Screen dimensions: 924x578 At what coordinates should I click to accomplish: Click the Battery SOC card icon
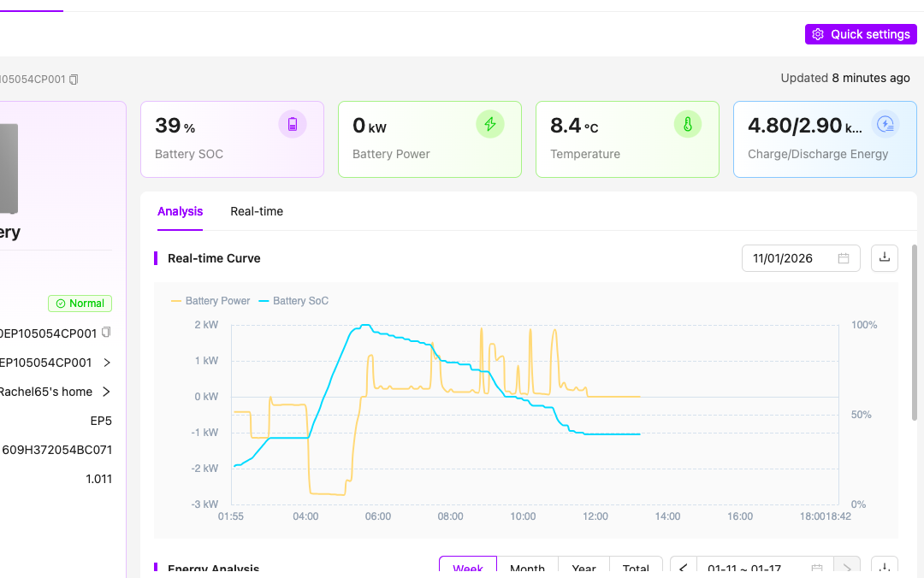pyautogui.click(x=293, y=125)
